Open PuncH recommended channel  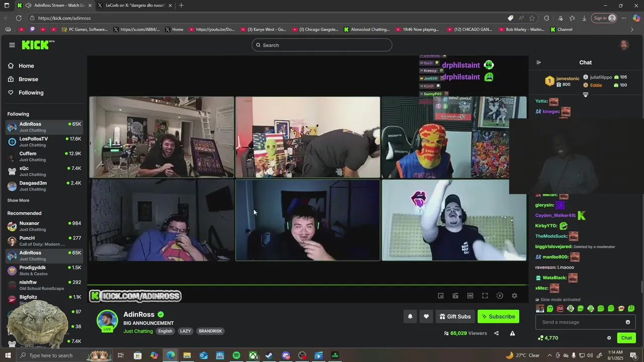[44, 241]
